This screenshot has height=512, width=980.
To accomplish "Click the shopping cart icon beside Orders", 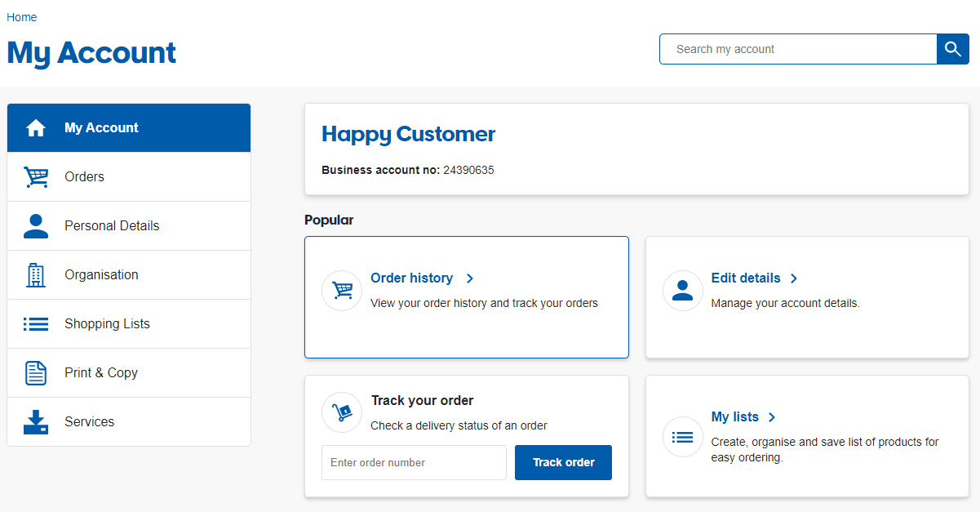I will [36, 177].
